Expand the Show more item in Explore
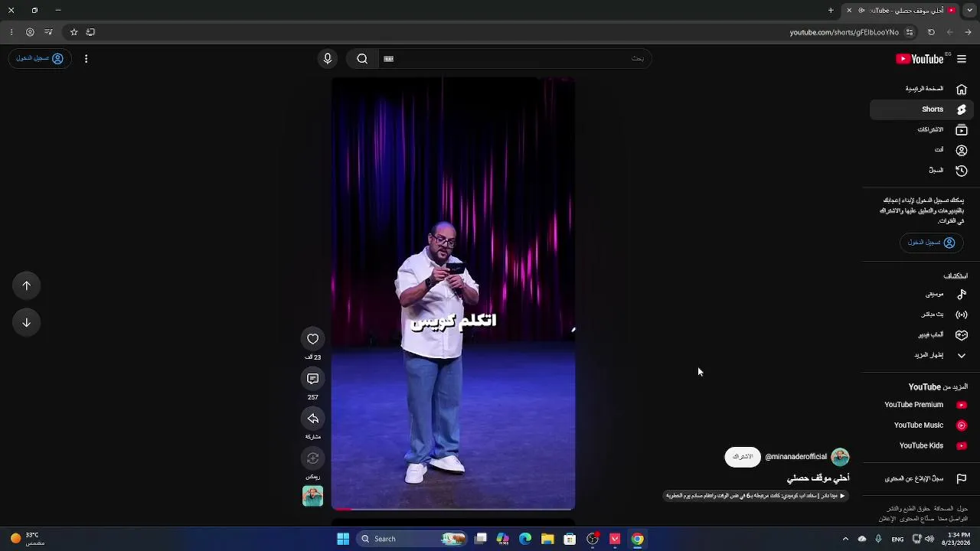This screenshot has height=551, width=980. [x=920, y=355]
